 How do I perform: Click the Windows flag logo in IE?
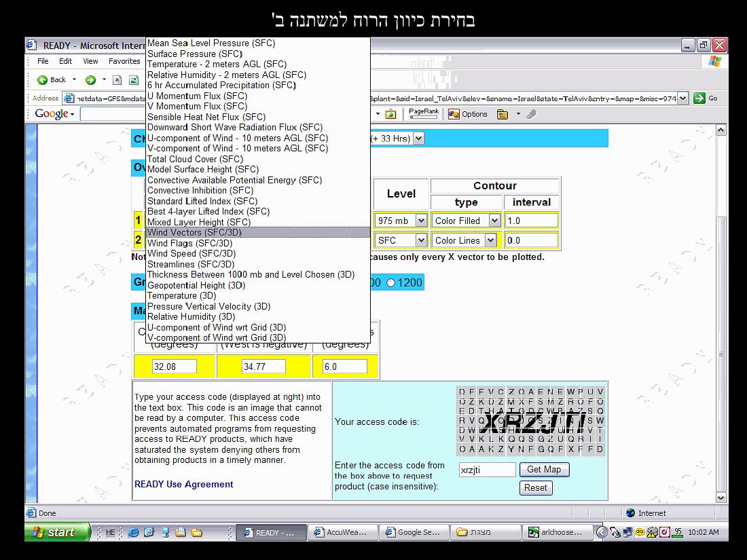click(x=714, y=61)
